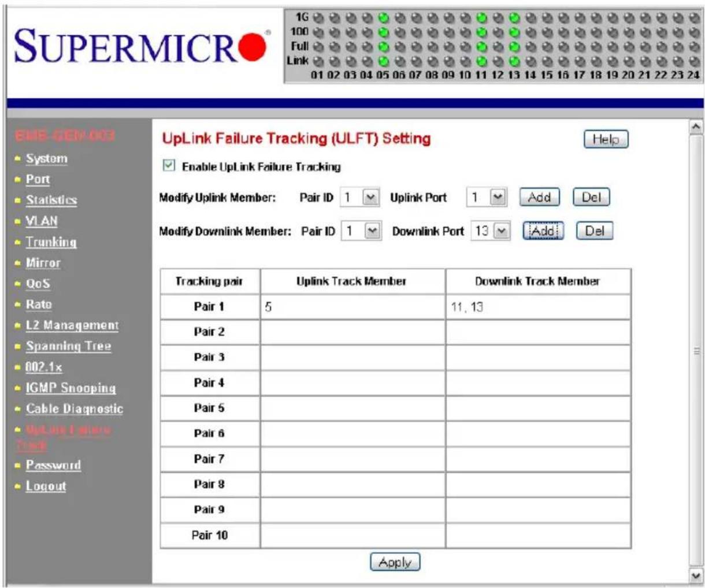Click the Pair 2 row label

[x=209, y=332]
